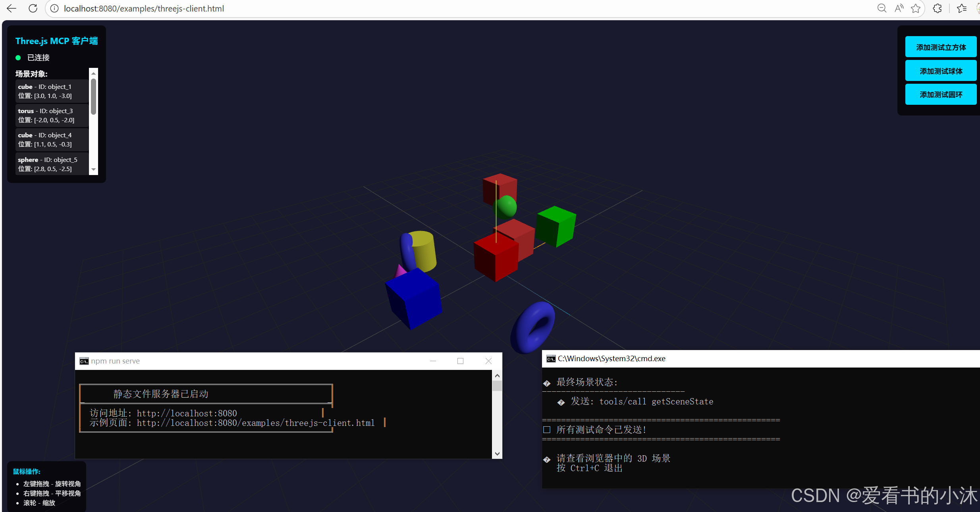Open the site information icon in address bar
Screen dimensions: 980x512
click(54, 8)
